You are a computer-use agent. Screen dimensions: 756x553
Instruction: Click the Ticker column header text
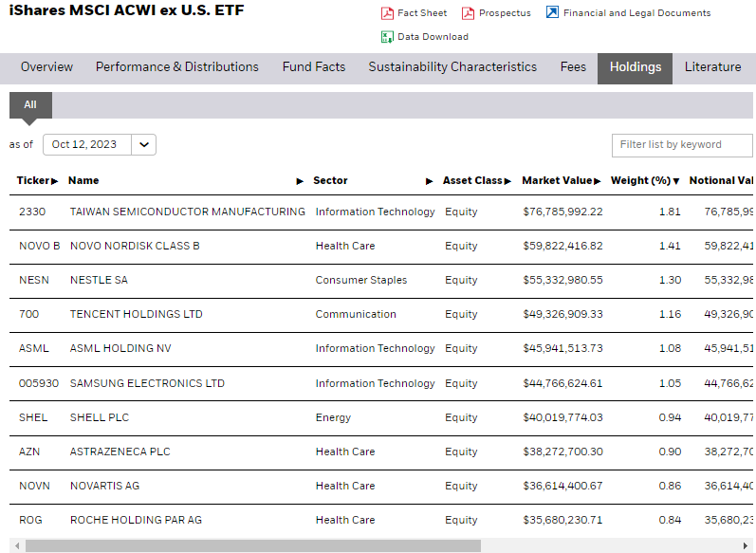pos(33,180)
